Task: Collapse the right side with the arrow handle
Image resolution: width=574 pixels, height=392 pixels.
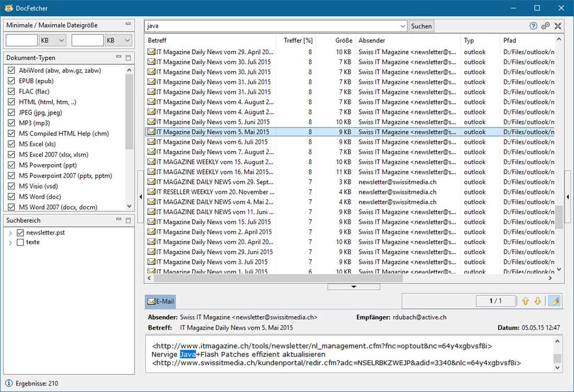Action: (568, 197)
